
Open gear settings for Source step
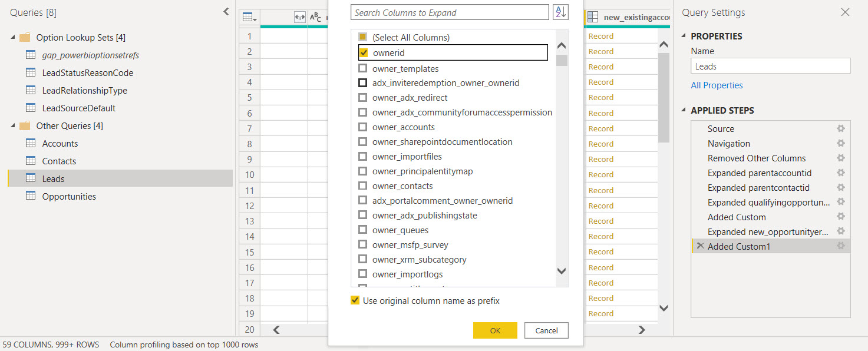[841, 128]
